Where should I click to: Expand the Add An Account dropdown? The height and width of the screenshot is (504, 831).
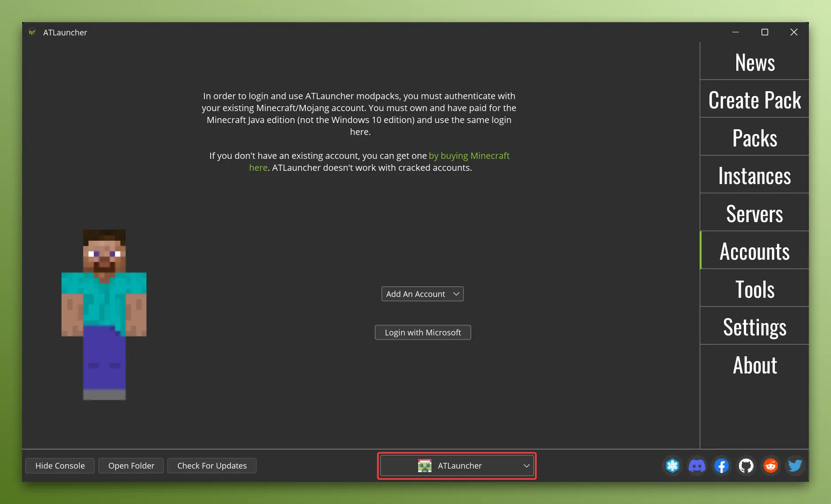tap(422, 293)
